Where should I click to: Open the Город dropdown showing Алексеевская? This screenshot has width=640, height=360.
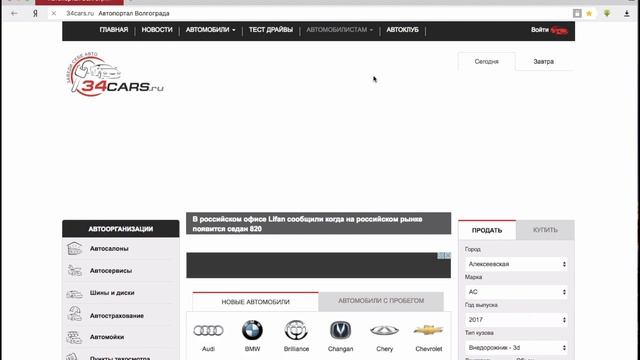[516, 264]
